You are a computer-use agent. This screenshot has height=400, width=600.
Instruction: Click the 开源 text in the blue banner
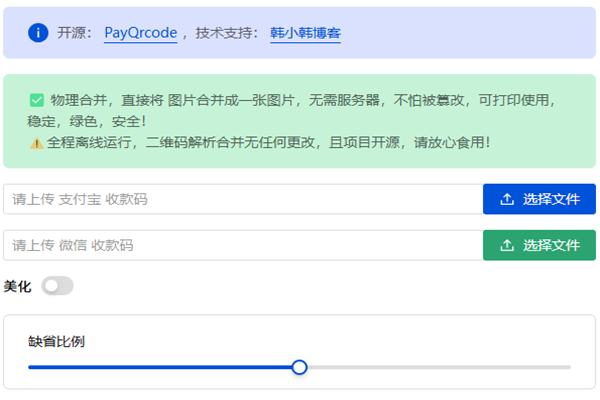coord(72,33)
